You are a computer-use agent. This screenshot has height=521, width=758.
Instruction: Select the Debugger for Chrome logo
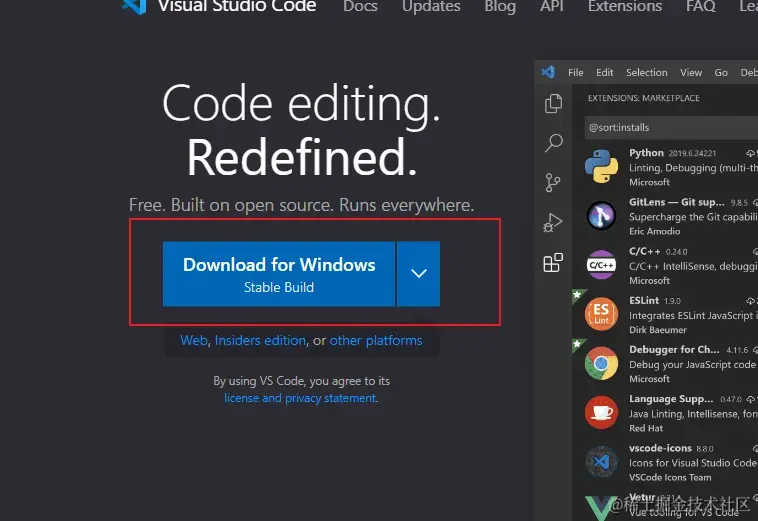pyautogui.click(x=601, y=363)
